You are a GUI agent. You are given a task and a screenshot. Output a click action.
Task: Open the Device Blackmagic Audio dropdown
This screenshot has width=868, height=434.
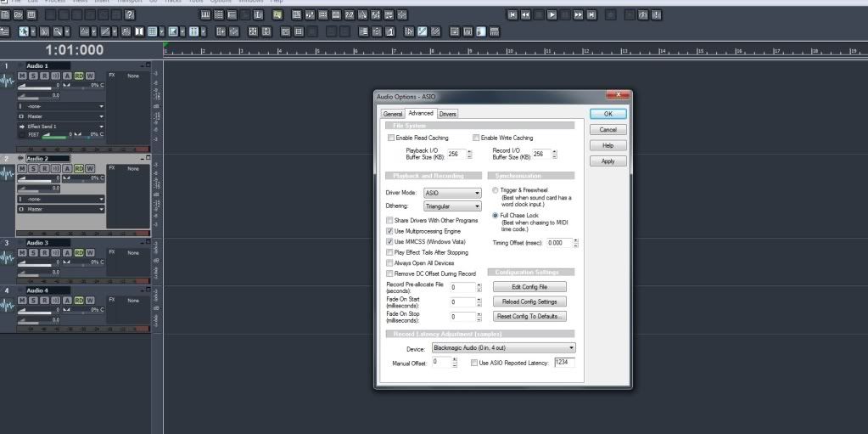coord(503,348)
